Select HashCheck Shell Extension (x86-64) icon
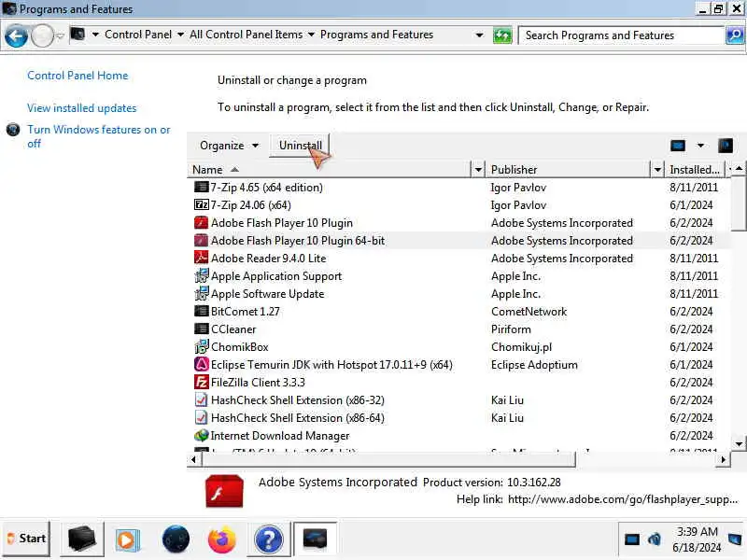Screen dimensions: 747x560 point(202,417)
